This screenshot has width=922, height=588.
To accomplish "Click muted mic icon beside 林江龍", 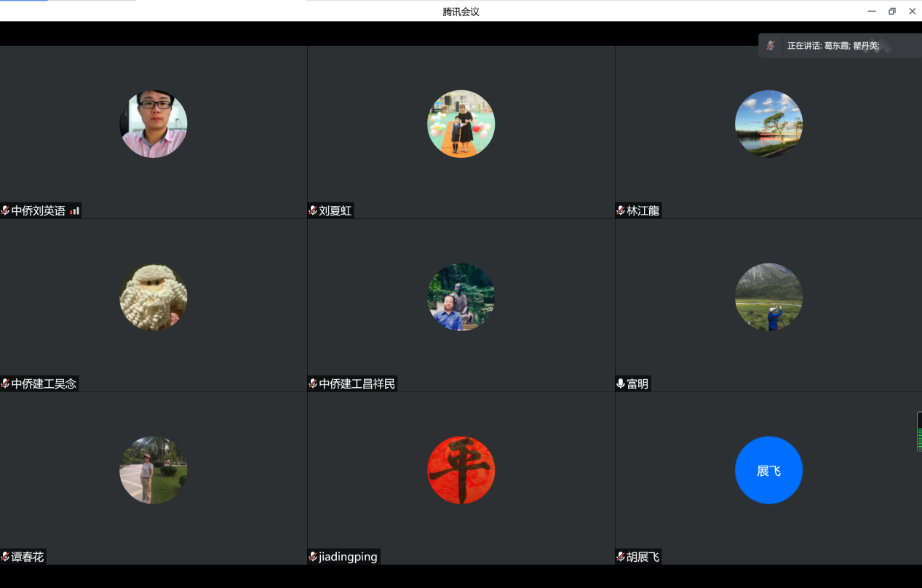I will click(x=621, y=211).
